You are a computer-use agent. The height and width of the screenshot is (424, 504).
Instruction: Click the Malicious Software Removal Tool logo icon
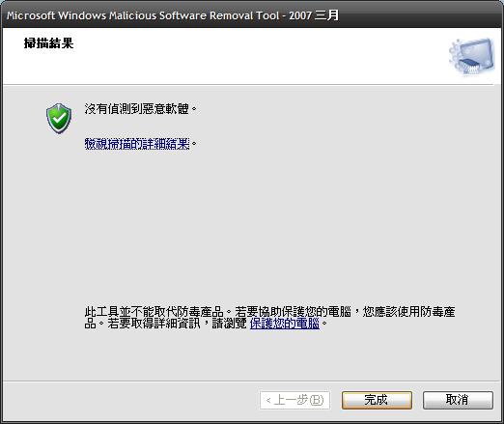472,57
